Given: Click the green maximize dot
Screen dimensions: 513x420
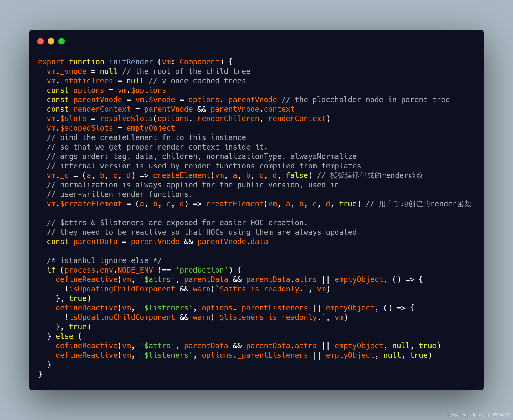Looking at the screenshot, I should [x=61, y=41].
